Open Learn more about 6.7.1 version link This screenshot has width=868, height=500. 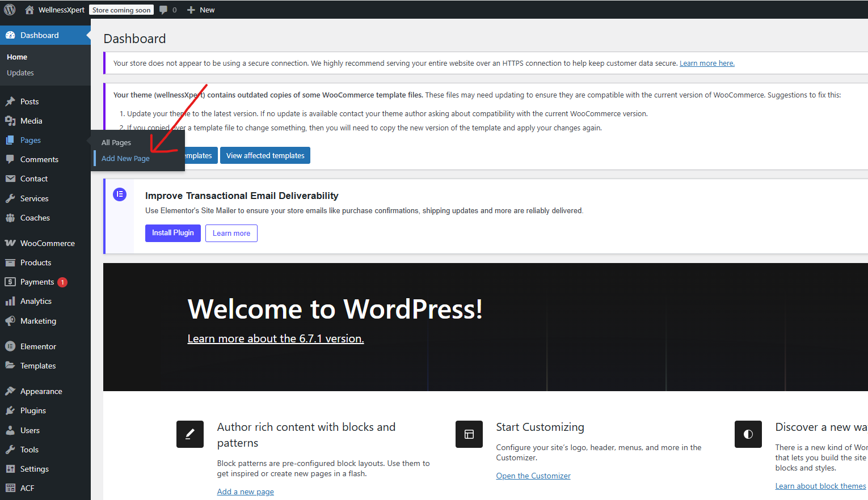tap(276, 338)
